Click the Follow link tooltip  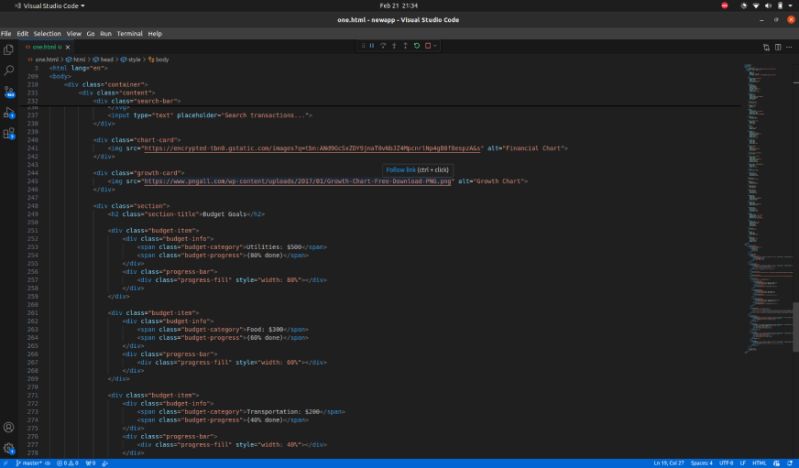tap(417, 170)
